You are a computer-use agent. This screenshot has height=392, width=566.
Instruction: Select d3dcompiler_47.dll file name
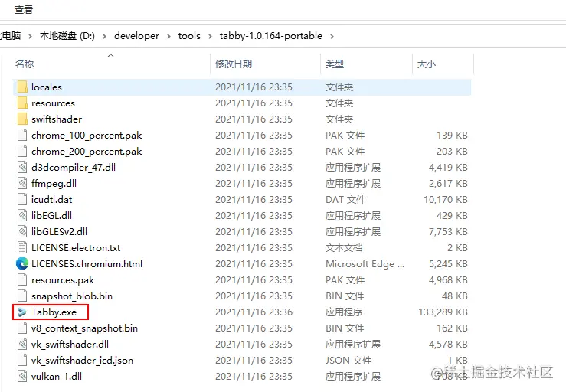74,168
